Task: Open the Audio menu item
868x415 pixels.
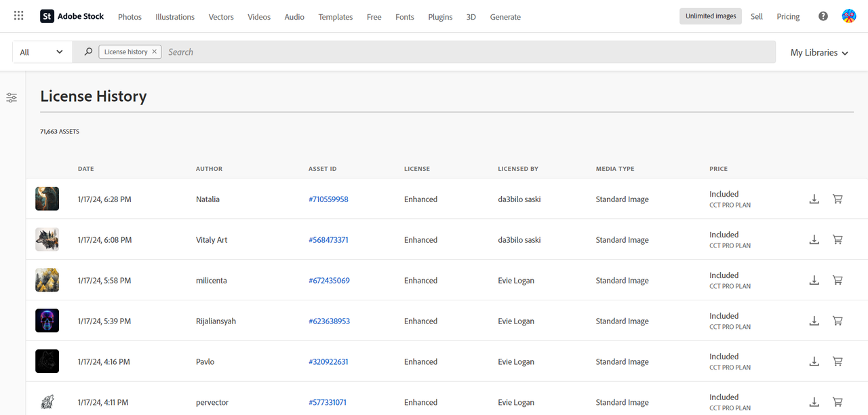Action: [294, 17]
